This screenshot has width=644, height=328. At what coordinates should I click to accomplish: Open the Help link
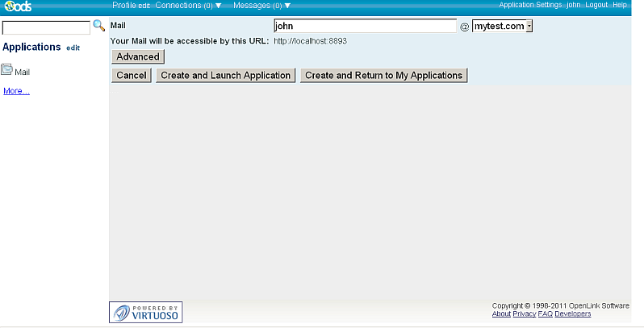(x=620, y=5)
